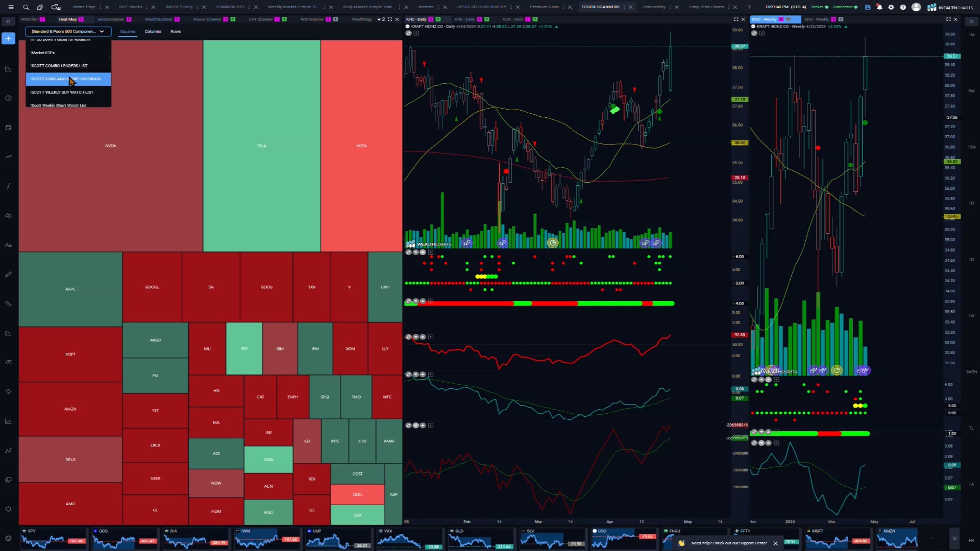Switch heat map to Squares layout
Screen dimensions: 980x551
(128, 32)
